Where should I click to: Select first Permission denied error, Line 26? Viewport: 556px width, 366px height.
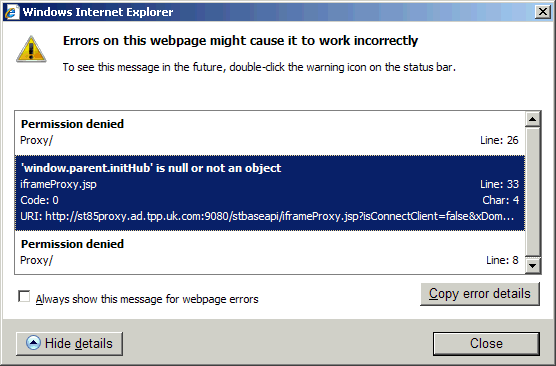pyautogui.click(x=269, y=133)
